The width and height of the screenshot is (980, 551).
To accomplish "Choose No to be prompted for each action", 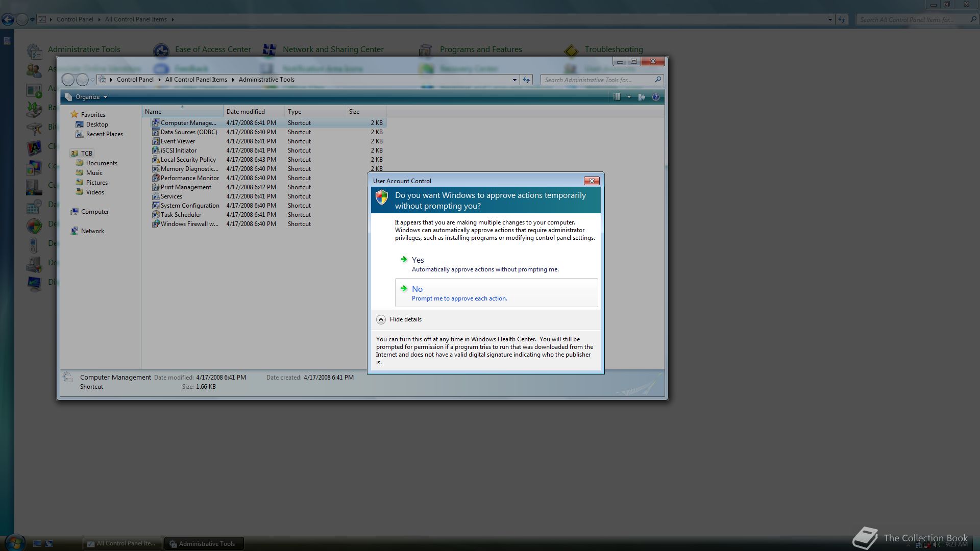I will click(496, 292).
